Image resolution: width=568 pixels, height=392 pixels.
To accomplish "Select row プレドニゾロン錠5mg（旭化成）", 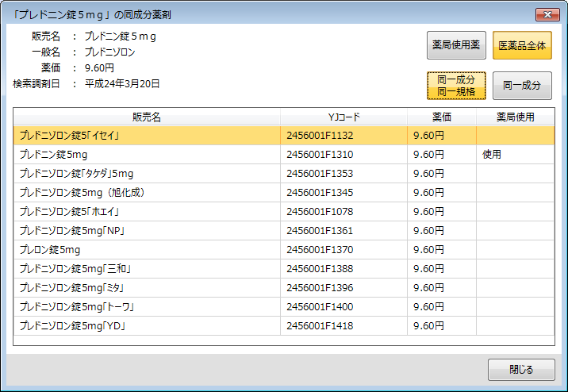I will coord(284,193).
